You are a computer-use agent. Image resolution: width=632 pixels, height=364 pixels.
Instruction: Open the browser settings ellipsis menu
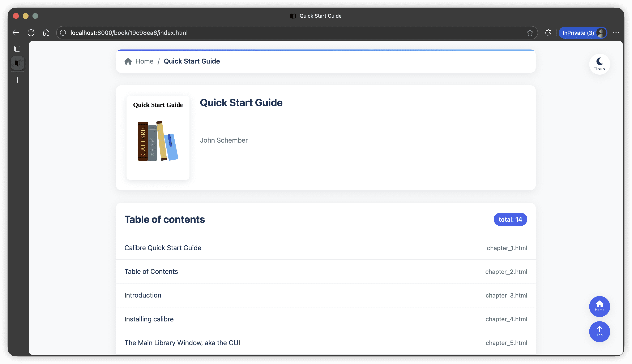point(616,33)
